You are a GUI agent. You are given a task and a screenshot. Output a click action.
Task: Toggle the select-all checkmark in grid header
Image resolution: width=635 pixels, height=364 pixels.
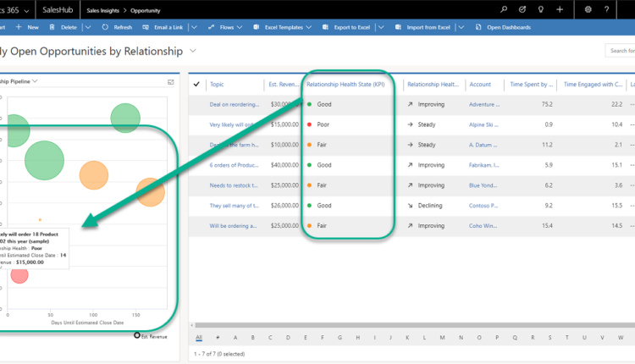tap(196, 84)
